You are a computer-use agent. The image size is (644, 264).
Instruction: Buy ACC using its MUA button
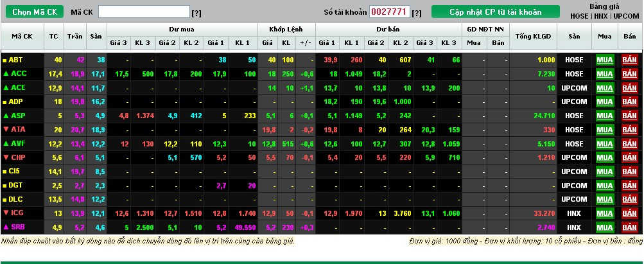(x=604, y=74)
